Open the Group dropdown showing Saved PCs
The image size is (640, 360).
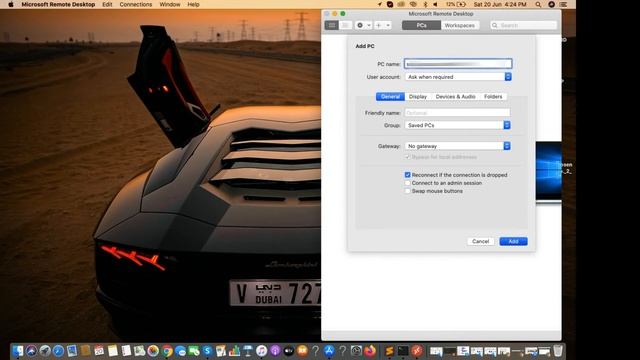457,125
